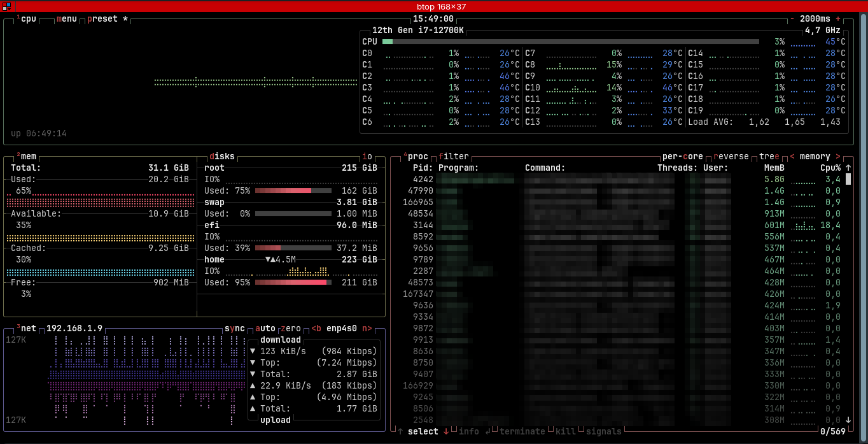Click the select up arrow in proc footer
The image size is (868, 444).
[x=400, y=432]
